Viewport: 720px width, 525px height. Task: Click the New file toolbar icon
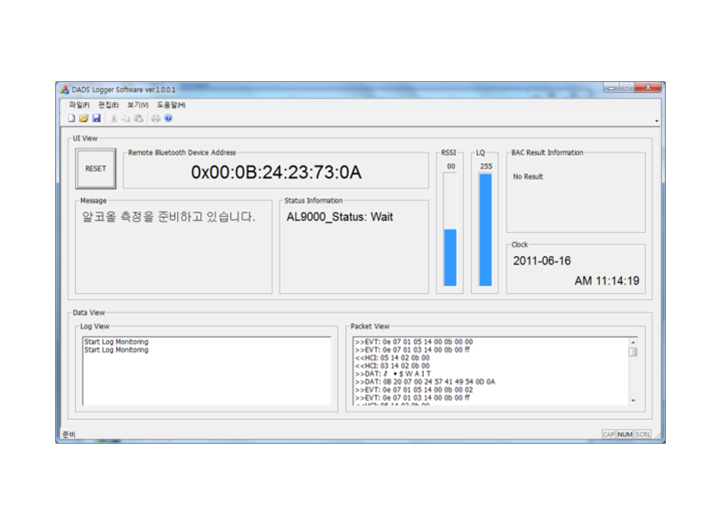72,118
